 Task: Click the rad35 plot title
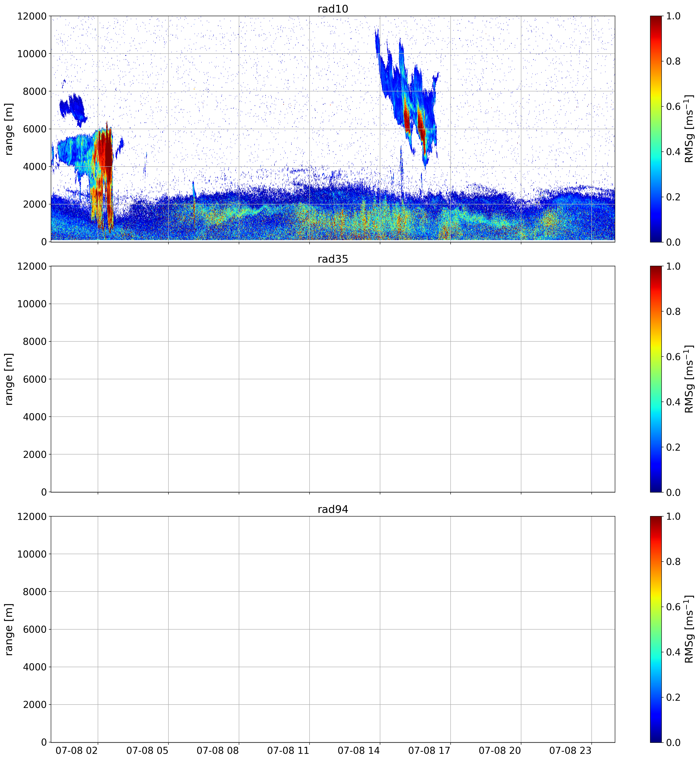[x=332, y=259]
